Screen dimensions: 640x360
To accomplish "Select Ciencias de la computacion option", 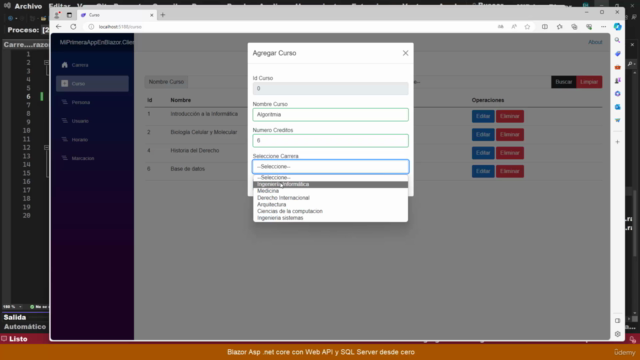I will coord(330,211).
